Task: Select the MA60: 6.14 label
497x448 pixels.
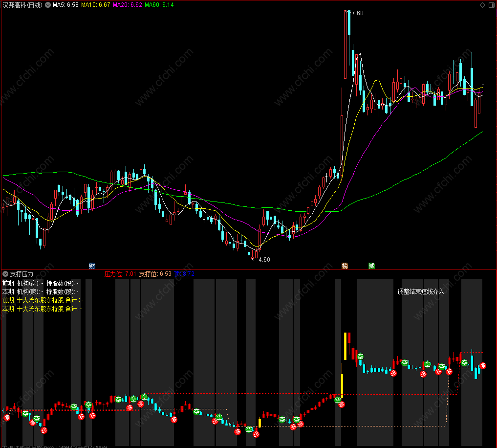Action: (159, 5)
